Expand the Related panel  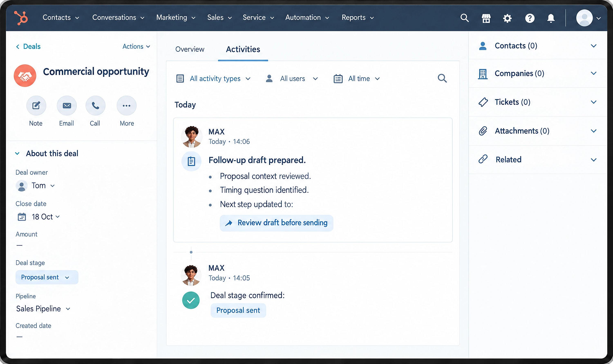(538, 160)
